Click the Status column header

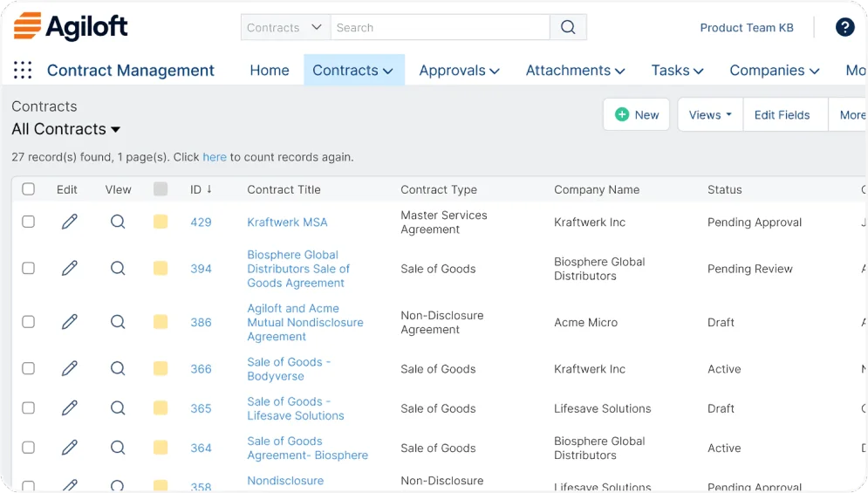pyautogui.click(x=724, y=189)
